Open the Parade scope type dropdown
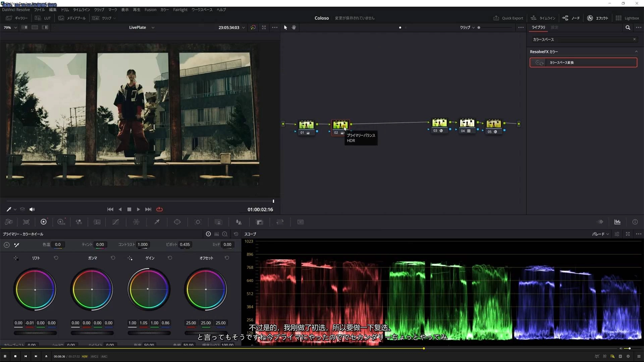Viewport: 644px width, 362px height. pos(600,234)
